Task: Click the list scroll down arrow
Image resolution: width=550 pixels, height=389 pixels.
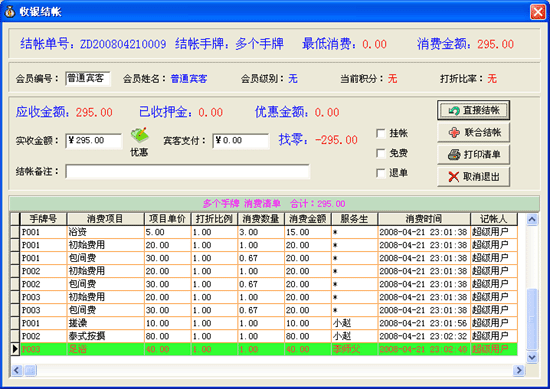Action: click(x=532, y=357)
